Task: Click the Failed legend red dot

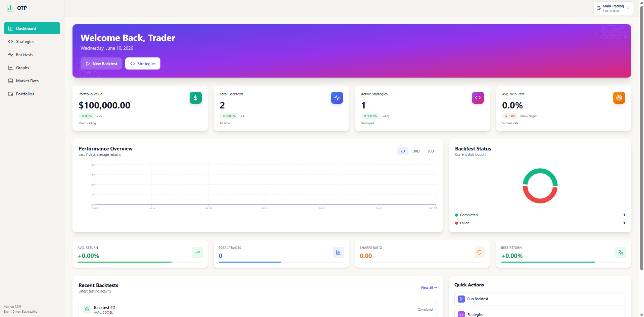Action: point(456,223)
